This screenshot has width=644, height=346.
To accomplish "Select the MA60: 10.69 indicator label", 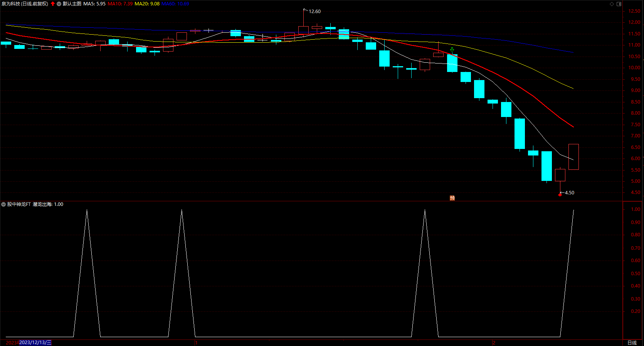I will pos(175,4).
